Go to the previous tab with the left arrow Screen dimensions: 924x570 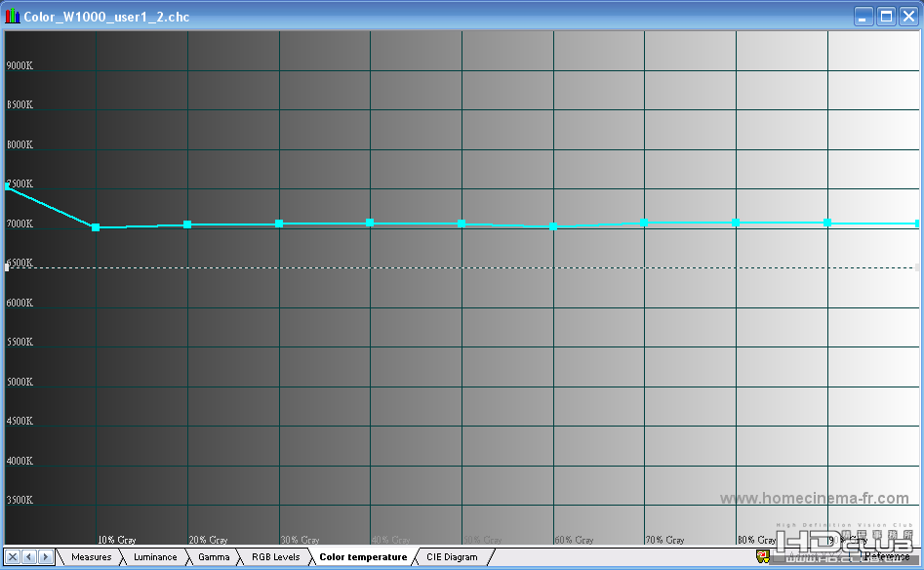(29, 557)
